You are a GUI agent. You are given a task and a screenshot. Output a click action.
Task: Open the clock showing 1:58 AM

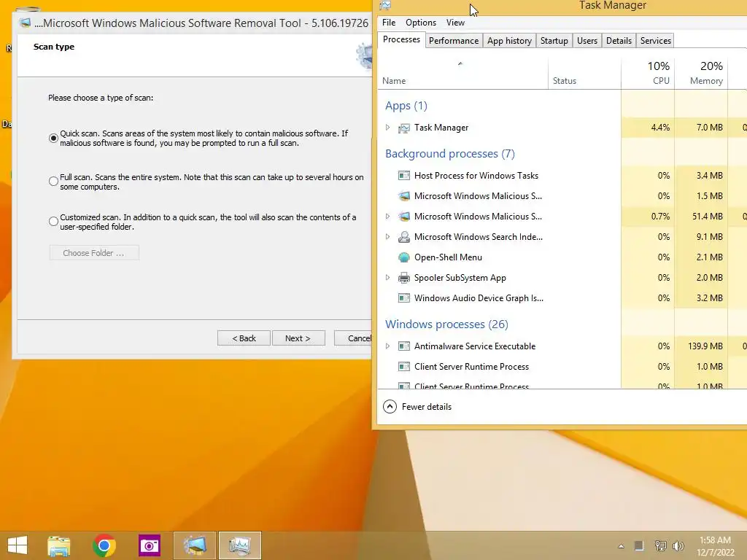click(716, 546)
